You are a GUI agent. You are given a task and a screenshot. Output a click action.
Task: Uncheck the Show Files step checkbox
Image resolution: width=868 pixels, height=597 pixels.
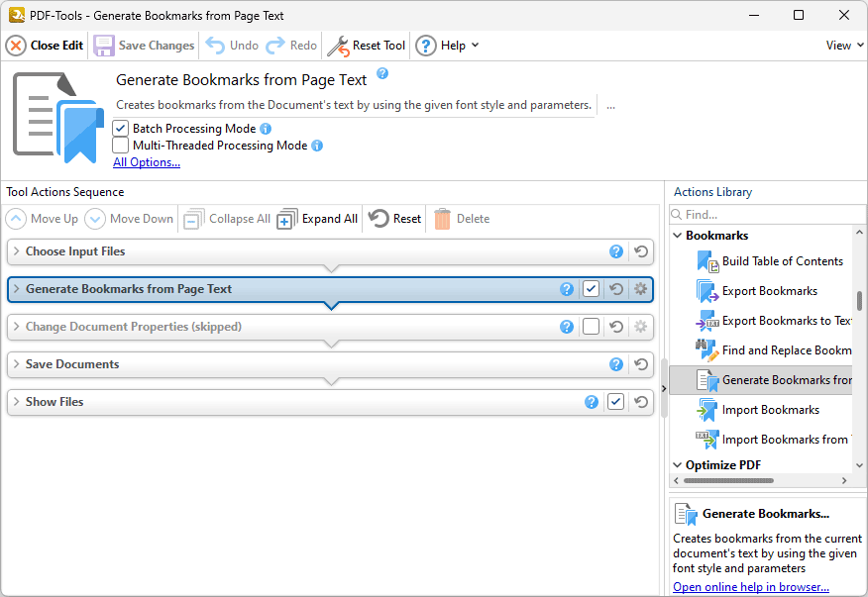click(x=615, y=402)
